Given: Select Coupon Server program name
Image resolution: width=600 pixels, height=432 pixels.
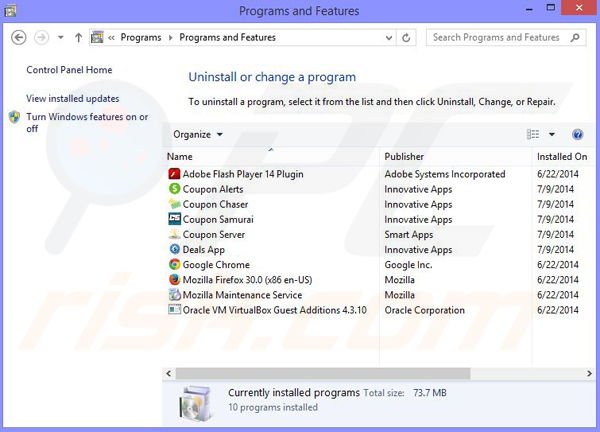Looking at the screenshot, I should [x=214, y=235].
